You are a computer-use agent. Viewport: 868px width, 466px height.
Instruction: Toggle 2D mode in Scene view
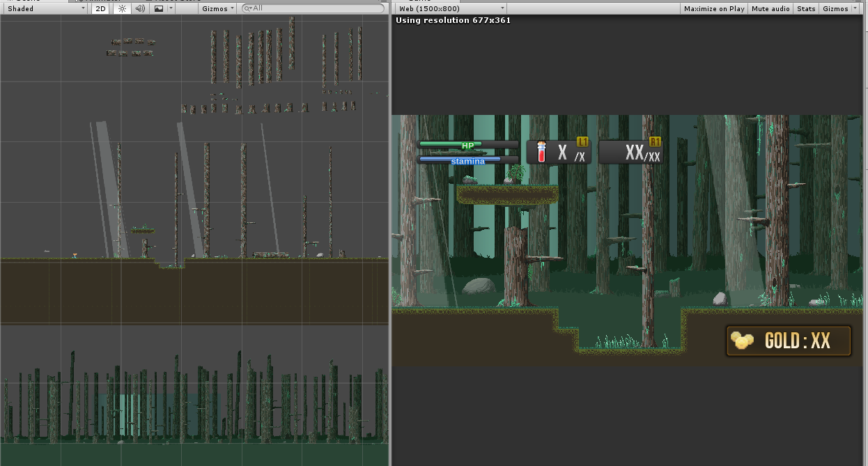point(100,8)
